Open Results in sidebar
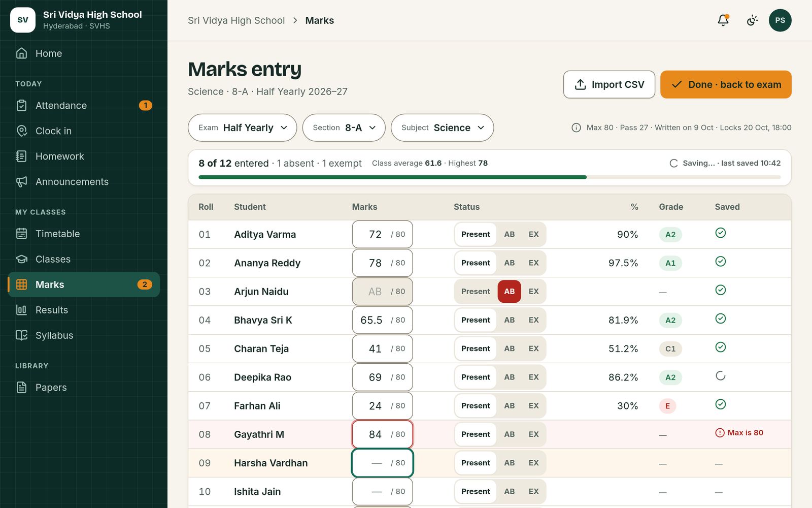Viewport: 812px width, 508px height. point(84,310)
